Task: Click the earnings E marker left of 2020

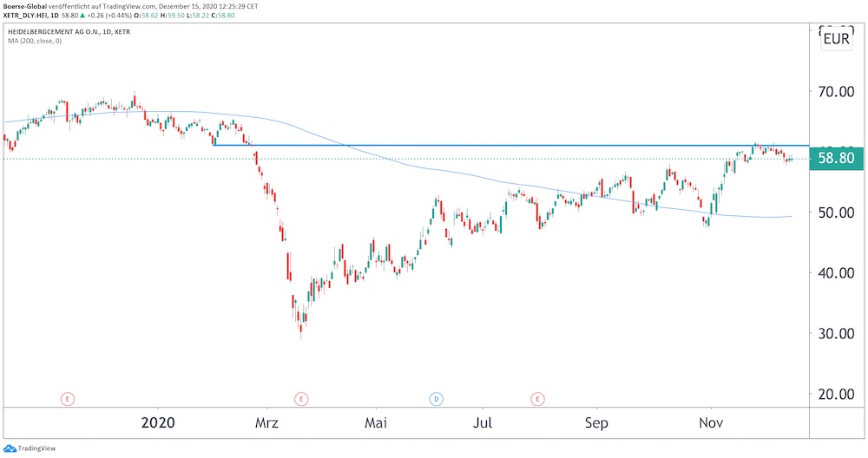Action: 67,398
